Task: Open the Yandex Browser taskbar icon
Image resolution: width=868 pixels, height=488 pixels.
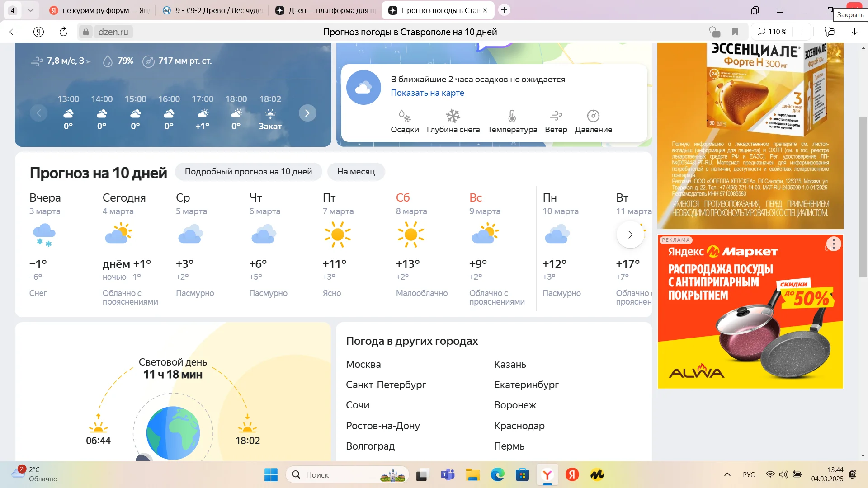Action: [x=547, y=474]
